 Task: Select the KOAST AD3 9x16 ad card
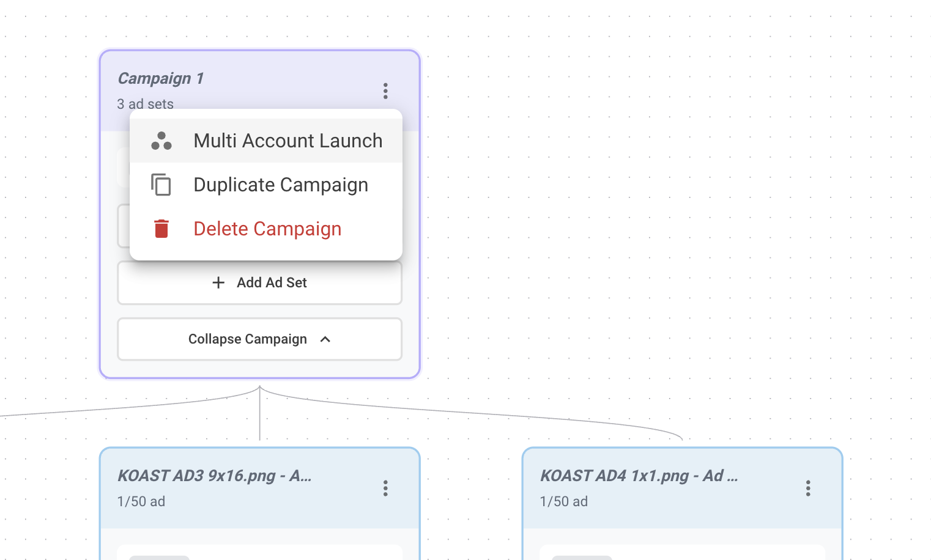click(x=214, y=476)
